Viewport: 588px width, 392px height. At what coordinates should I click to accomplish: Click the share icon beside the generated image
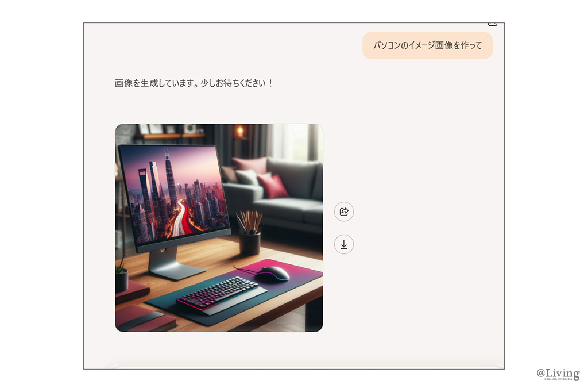(344, 212)
